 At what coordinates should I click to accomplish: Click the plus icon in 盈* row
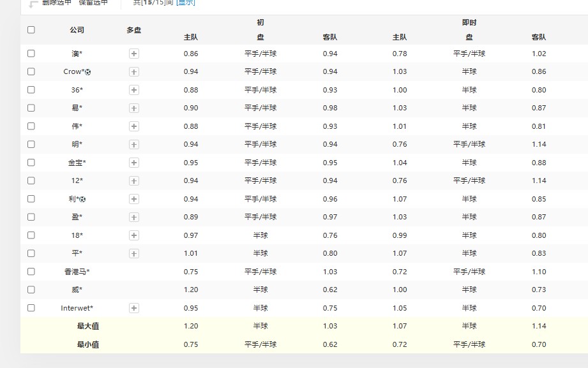coord(133,217)
